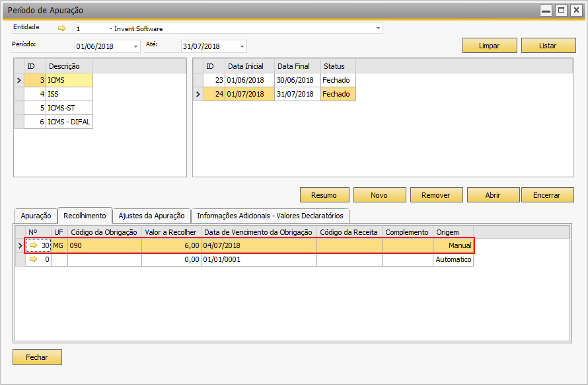Open Informações Adicionais - Valores Declaratórios tab

(x=270, y=216)
